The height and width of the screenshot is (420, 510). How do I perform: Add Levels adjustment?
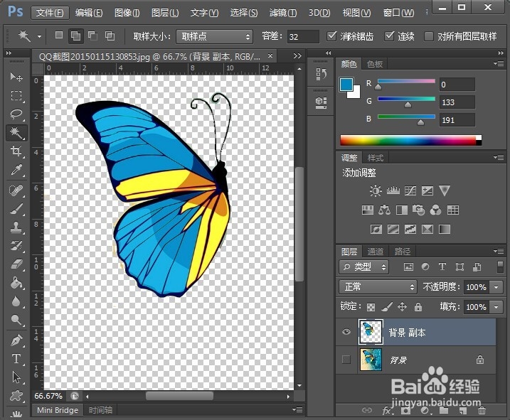393,190
